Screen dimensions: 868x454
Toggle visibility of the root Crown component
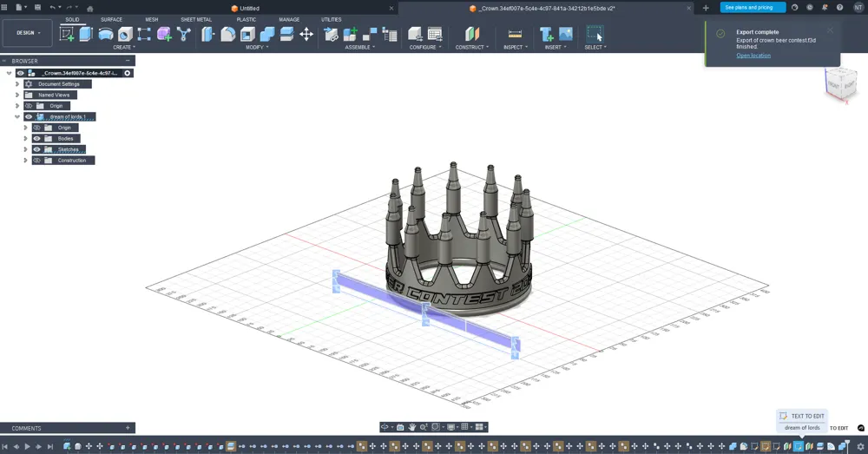21,73
